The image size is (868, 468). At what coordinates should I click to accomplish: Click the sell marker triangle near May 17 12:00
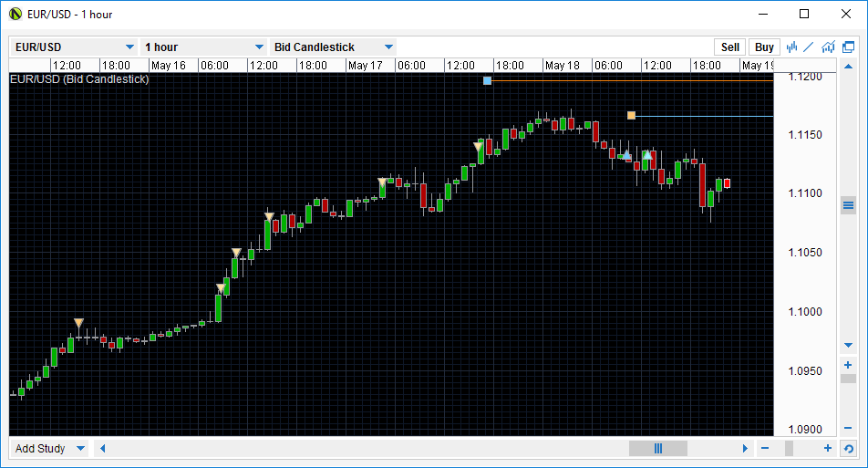coord(479,146)
